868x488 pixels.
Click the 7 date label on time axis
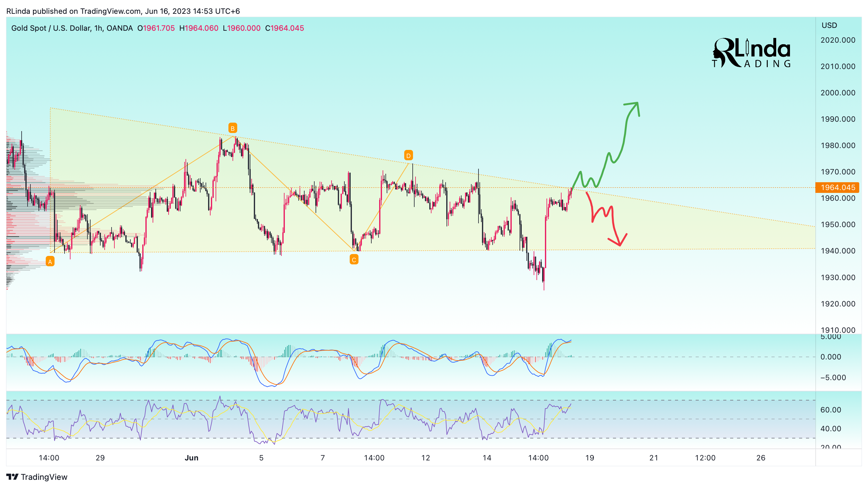pos(322,458)
